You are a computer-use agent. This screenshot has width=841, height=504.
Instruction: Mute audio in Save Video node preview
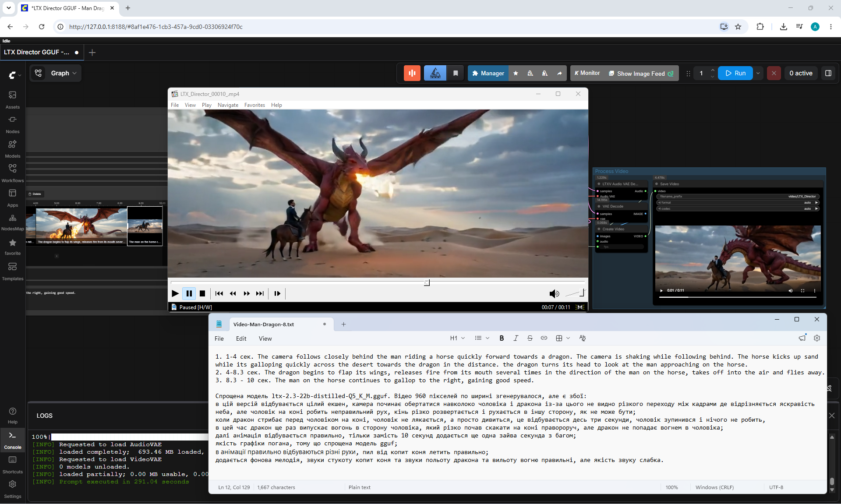[x=791, y=290]
